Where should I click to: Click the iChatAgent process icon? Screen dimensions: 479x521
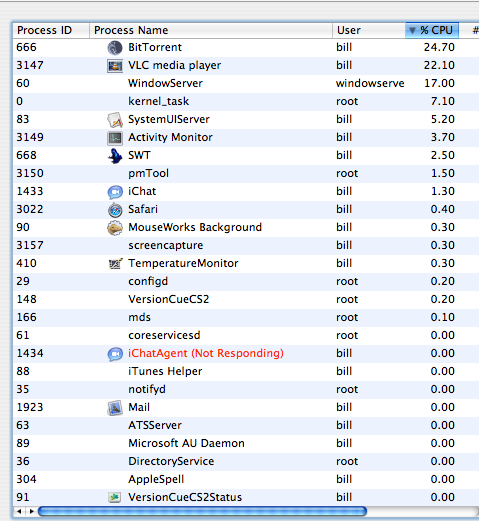point(115,354)
